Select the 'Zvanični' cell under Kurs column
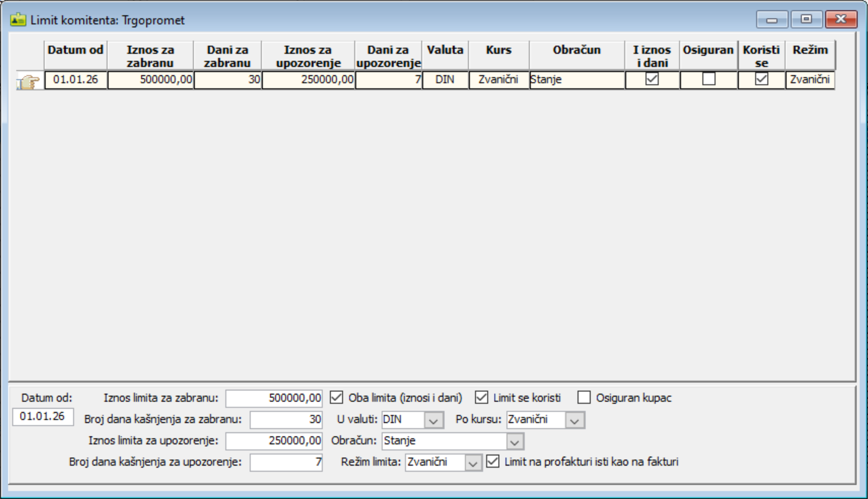 [499, 80]
